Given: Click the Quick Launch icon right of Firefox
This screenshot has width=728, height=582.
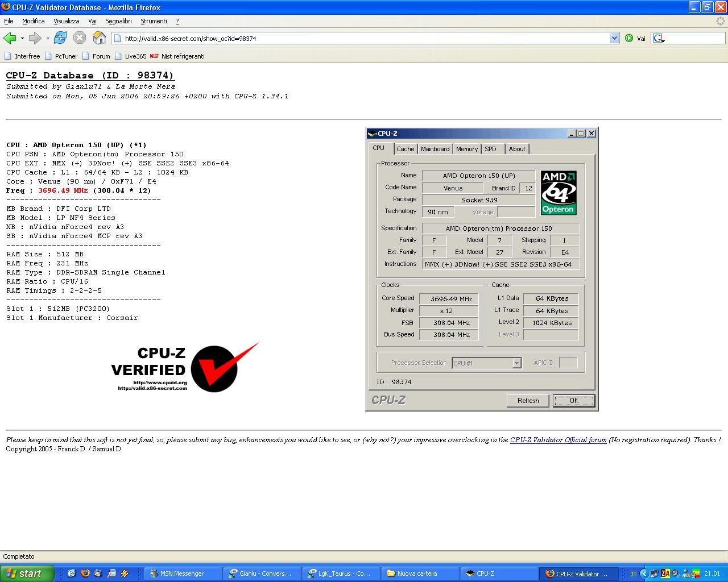Looking at the screenshot, I should coord(98,573).
